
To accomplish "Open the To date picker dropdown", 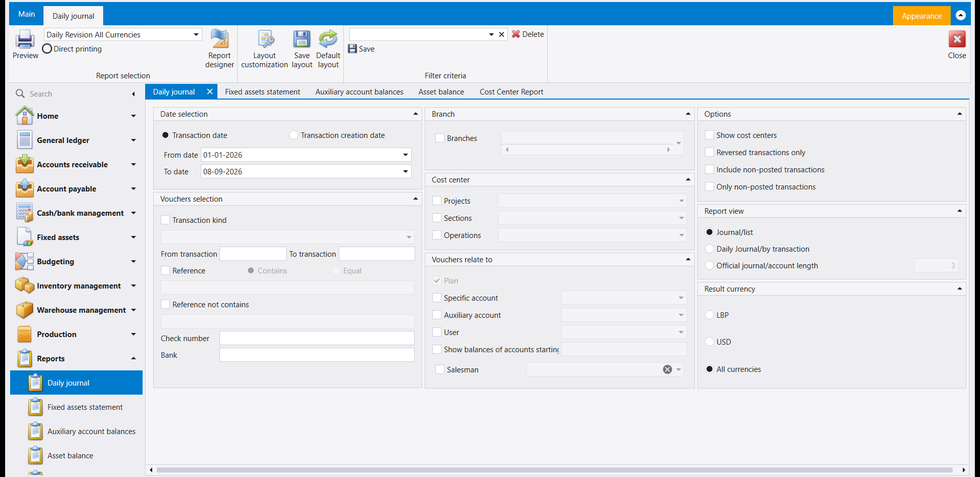I will click(406, 171).
